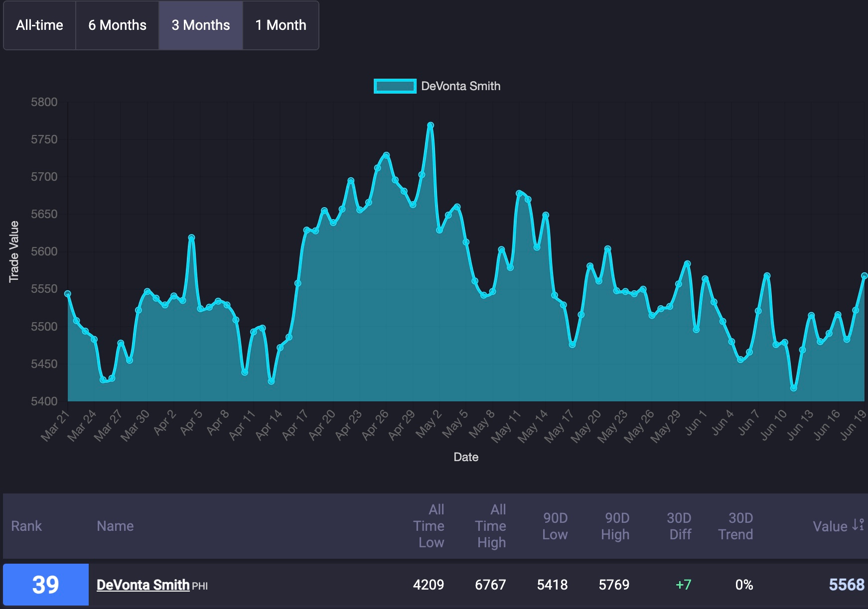Click the 90D low value 5418
The image size is (868, 609).
pyautogui.click(x=552, y=585)
